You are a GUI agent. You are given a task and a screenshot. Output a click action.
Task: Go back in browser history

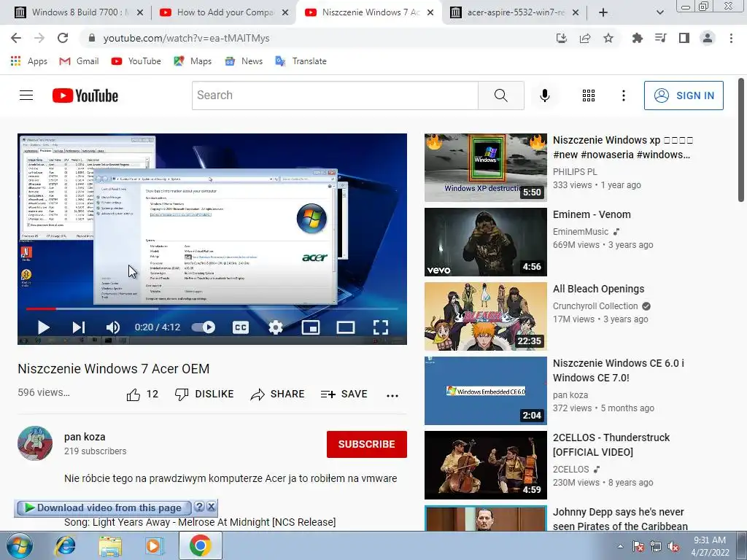(x=16, y=38)
